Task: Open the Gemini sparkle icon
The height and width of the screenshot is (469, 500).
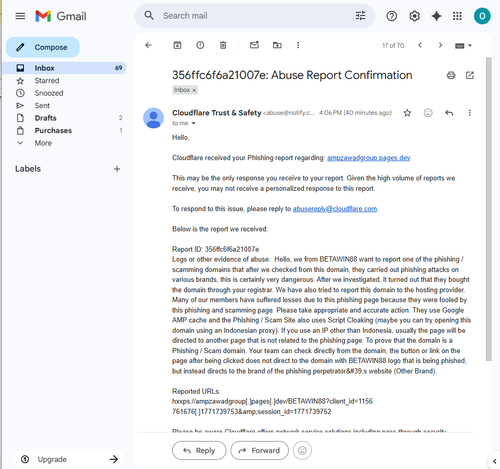Action: 436,16
